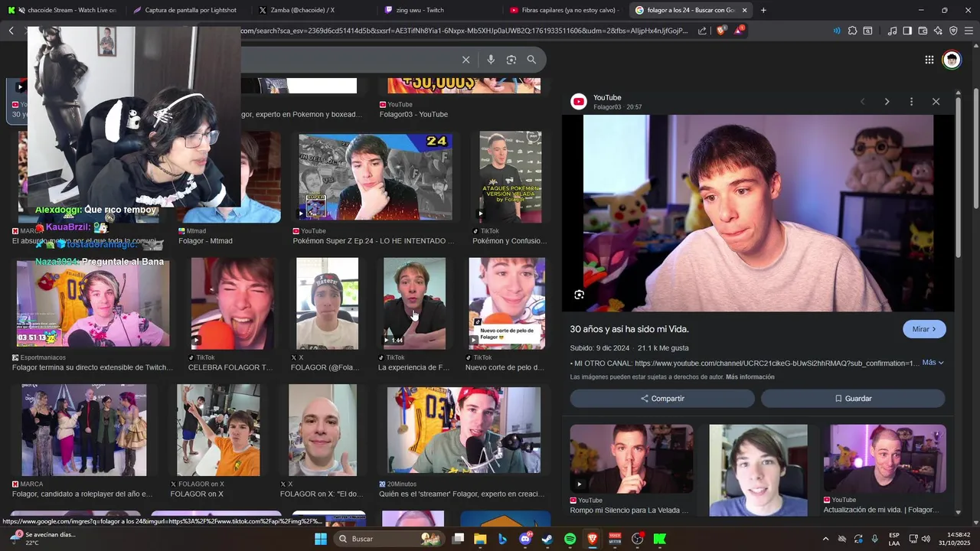This screenshot has height=551, width=980.
Task: Go to next image in preview panel
Action: [887, 102]
